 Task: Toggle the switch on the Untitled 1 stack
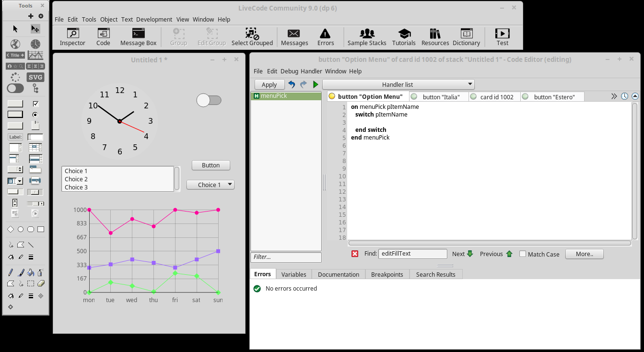tap(209, 100)
